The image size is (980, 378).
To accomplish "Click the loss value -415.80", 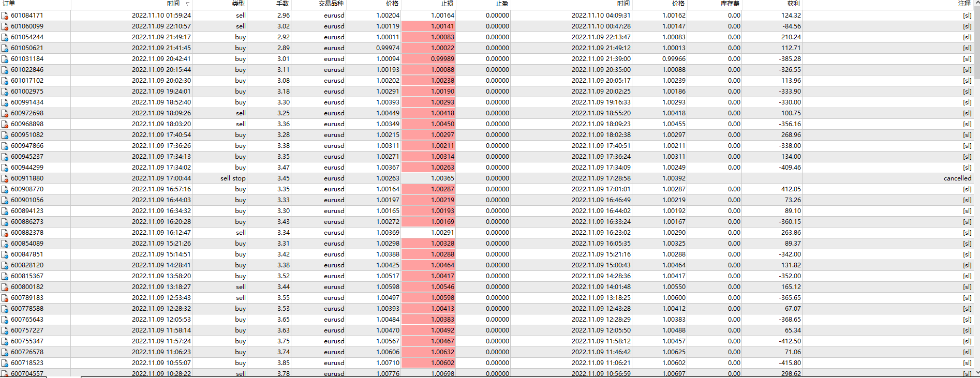I will pos(790,363).
